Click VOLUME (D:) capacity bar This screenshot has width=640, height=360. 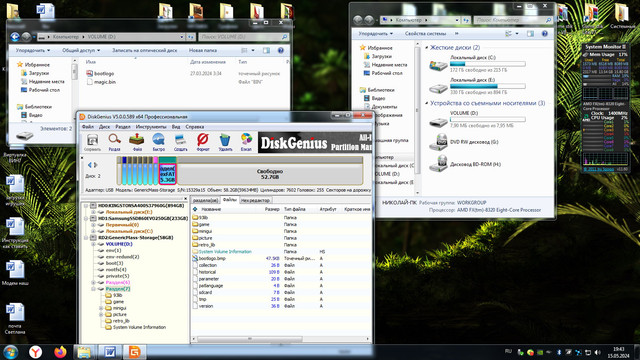[488, 120]
